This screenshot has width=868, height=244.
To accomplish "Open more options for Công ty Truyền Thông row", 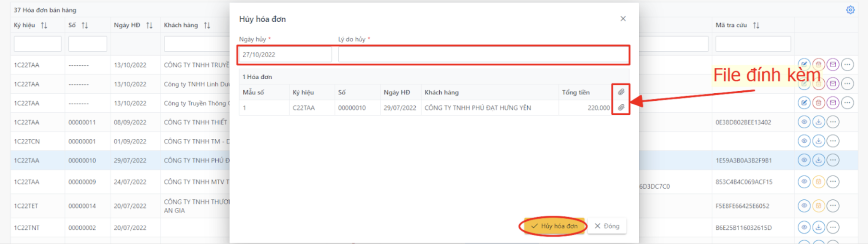I will pos(847,103).
